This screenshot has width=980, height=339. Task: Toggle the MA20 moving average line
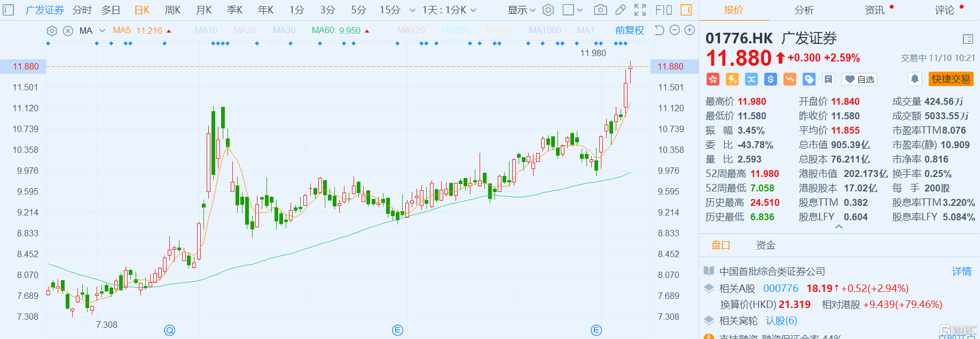(x=246, y=30)
